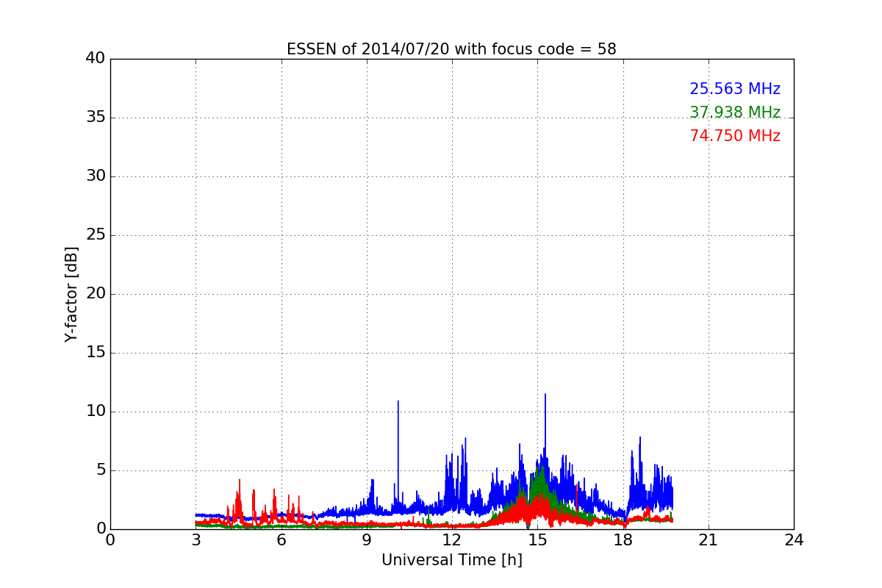Click y-axis tick label 10

pyautogui.click(x=96, y=412)
